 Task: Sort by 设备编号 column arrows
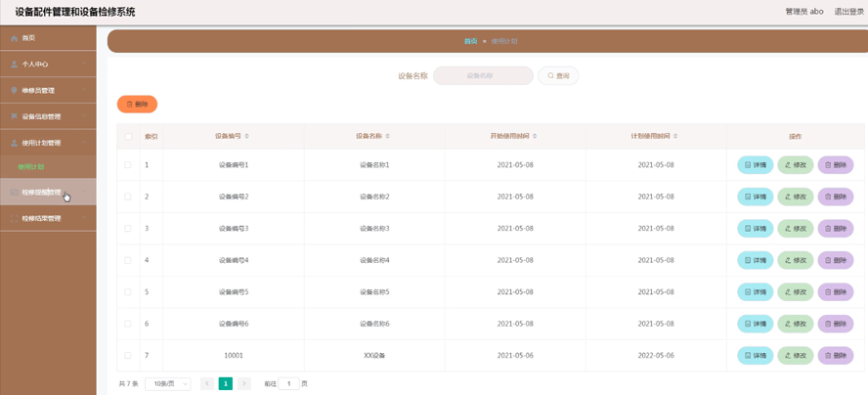tap(247, 137)
